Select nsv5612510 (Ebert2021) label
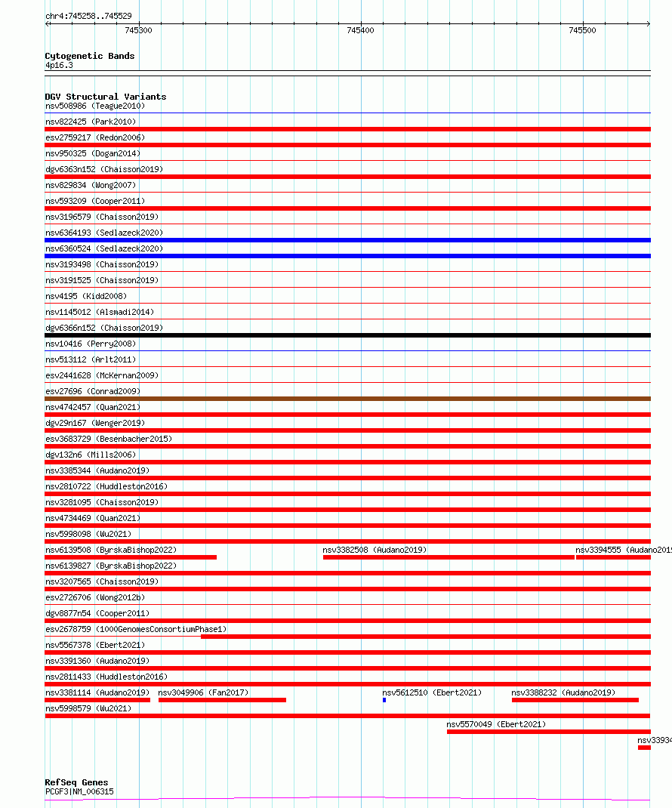 point(432,693)
